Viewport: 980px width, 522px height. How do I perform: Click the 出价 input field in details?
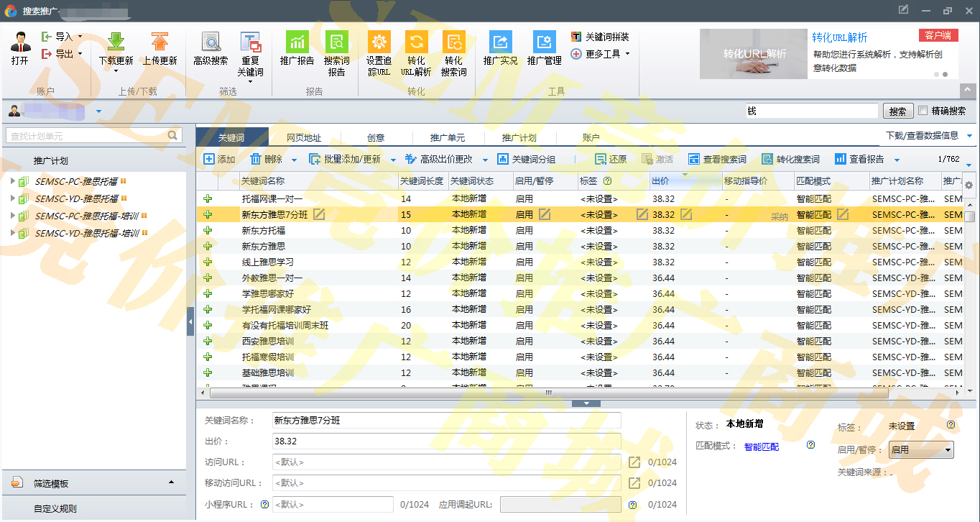(446, 441)
